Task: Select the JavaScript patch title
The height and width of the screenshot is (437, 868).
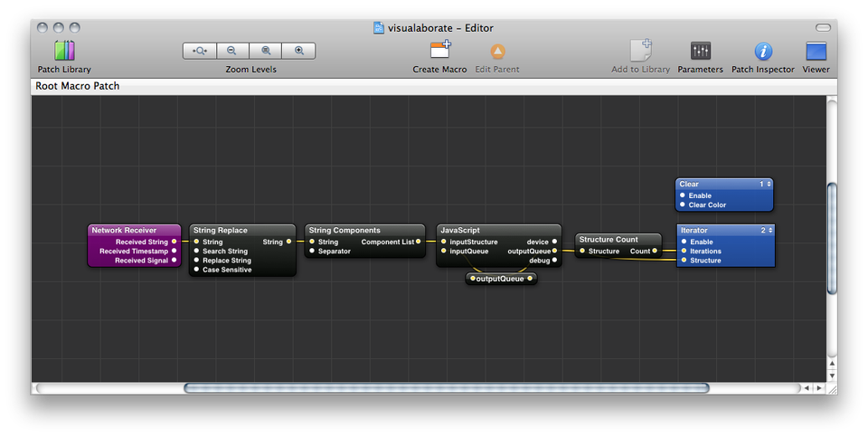Action: [x=460, y=231]
